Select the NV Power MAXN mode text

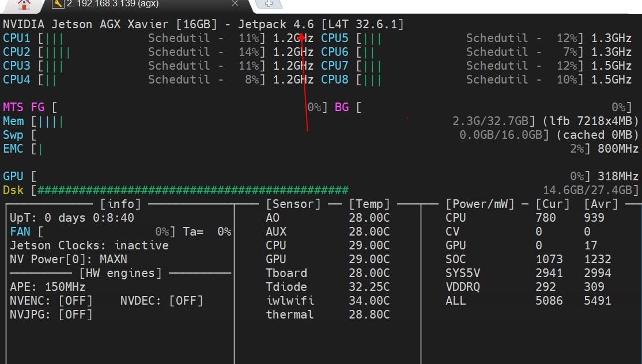pyautogui.click(x=68, y=259)
